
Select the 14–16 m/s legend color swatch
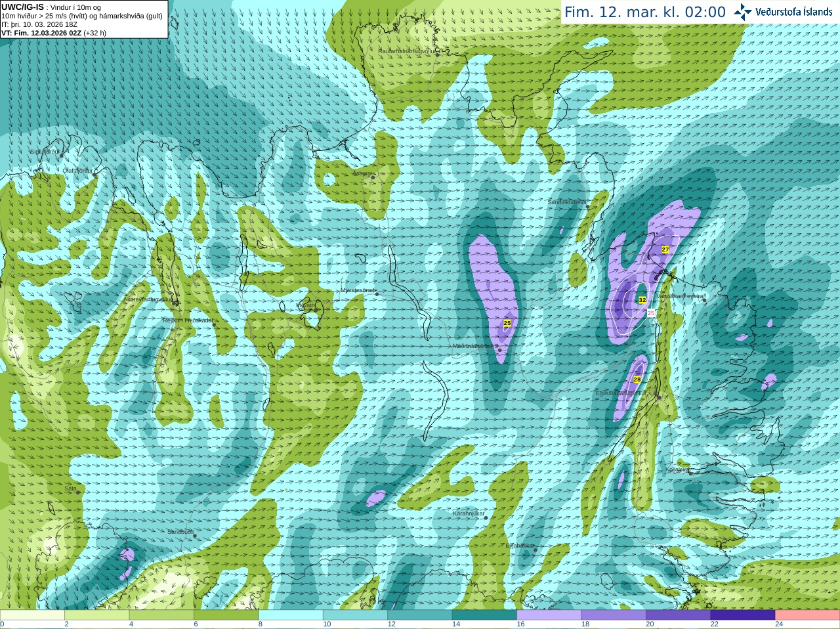(x=484, y=615)
